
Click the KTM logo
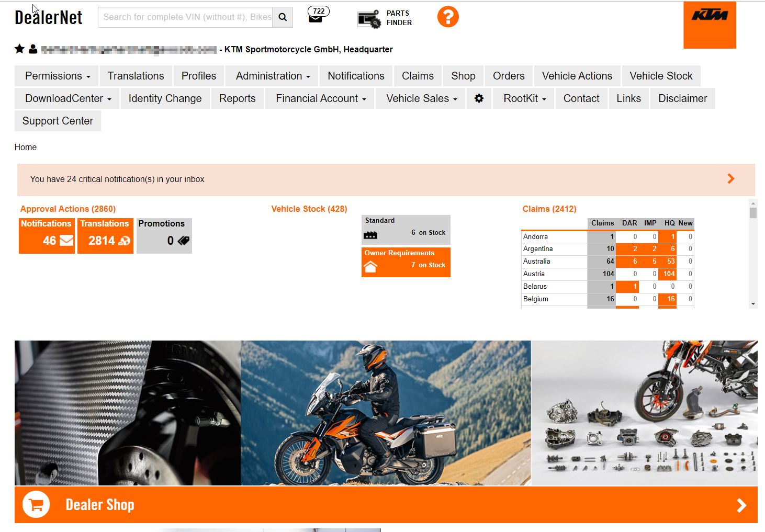710,25
